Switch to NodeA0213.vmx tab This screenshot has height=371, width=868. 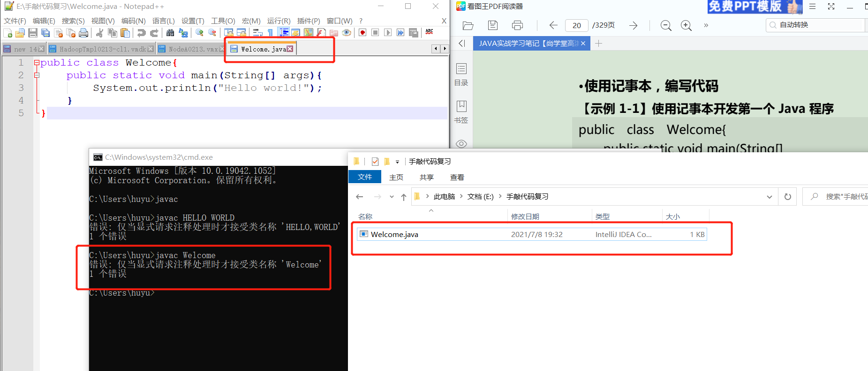coord(191,49)
